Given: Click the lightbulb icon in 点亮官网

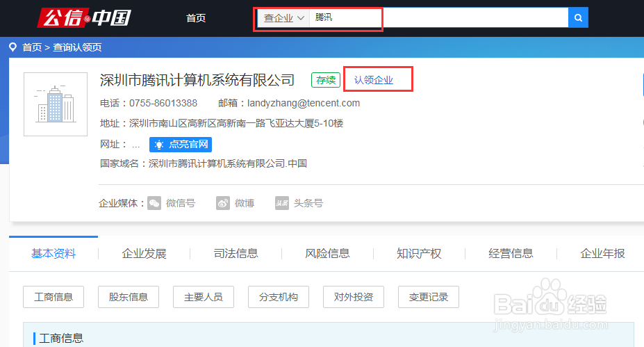Looking at the screenshot, I should click(159, 145).
